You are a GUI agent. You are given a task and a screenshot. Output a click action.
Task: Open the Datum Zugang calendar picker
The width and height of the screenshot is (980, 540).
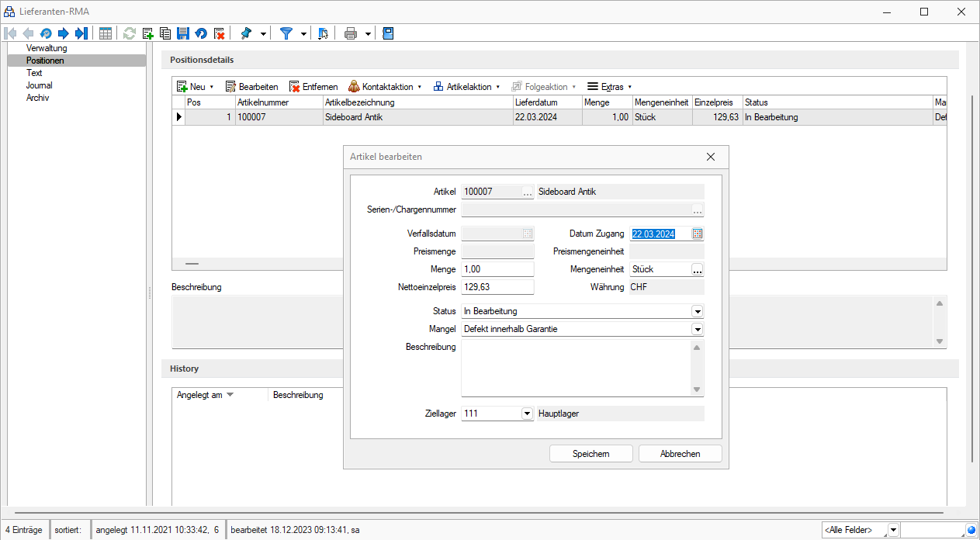coord(698,233)
